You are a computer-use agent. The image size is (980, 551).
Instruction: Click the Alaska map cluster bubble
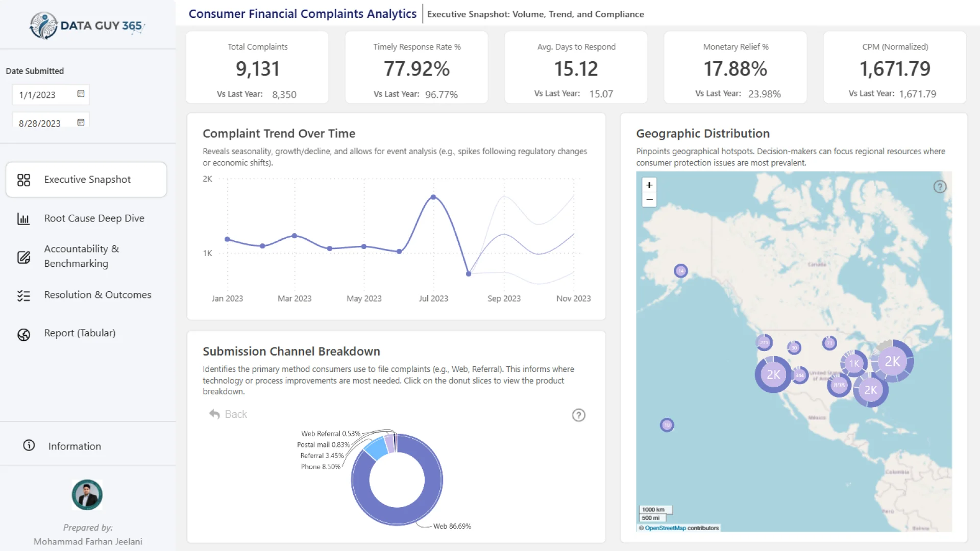[x=680, y=271]
